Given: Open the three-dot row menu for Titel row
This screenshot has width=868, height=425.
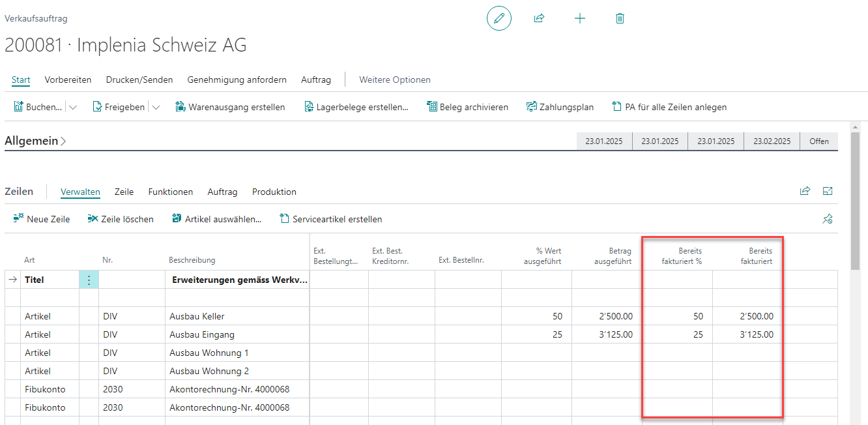Looking at the screenshot, I should pos(89,280).
